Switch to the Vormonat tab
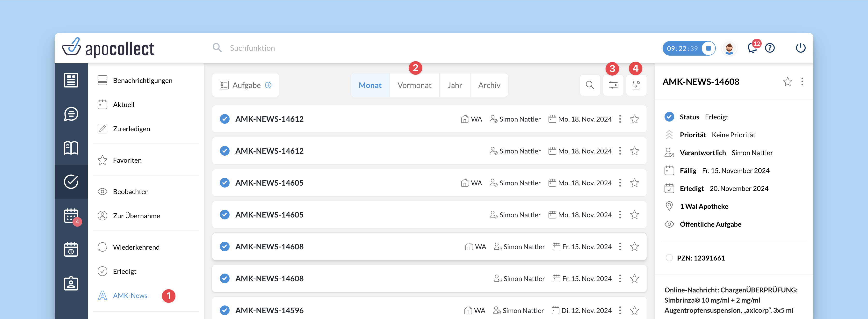 [414, 85]
